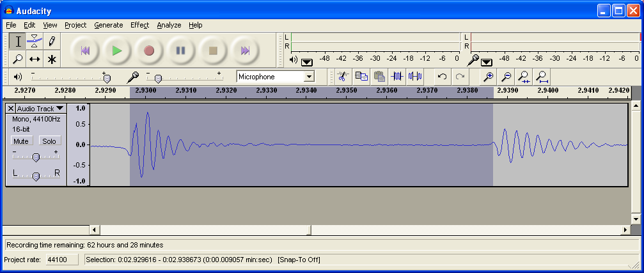This screenshot has height=273, width=644.
Task: Click the Mono, 44100Hz track info
Action: point(36,120)
